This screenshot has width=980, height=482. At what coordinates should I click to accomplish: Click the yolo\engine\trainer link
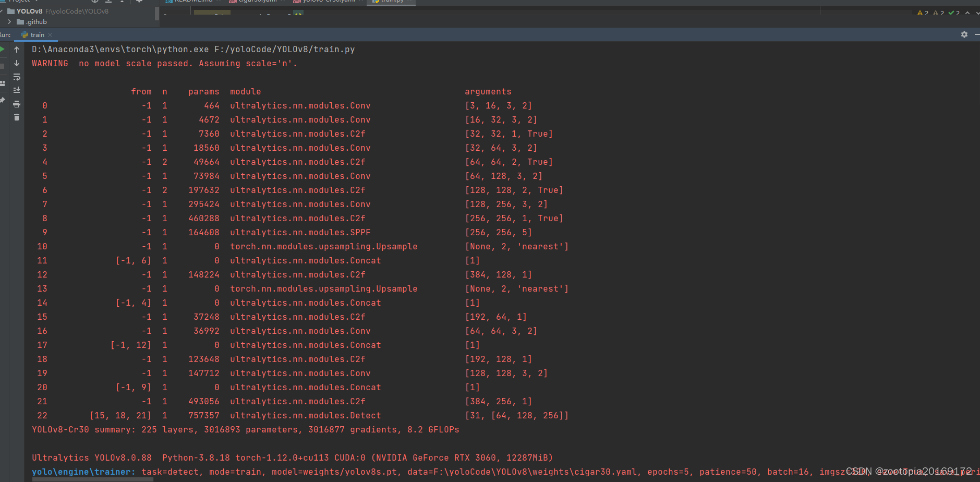83,472
